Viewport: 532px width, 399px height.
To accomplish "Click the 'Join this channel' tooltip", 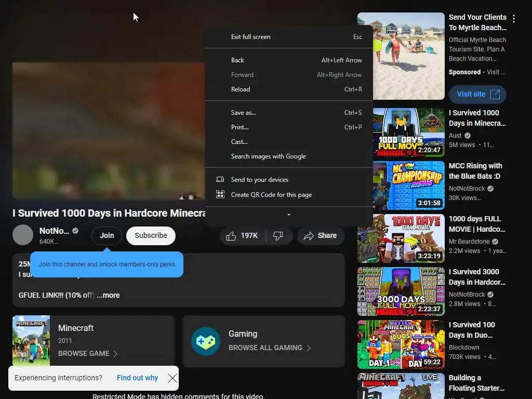I will click(x=107, y=264).
